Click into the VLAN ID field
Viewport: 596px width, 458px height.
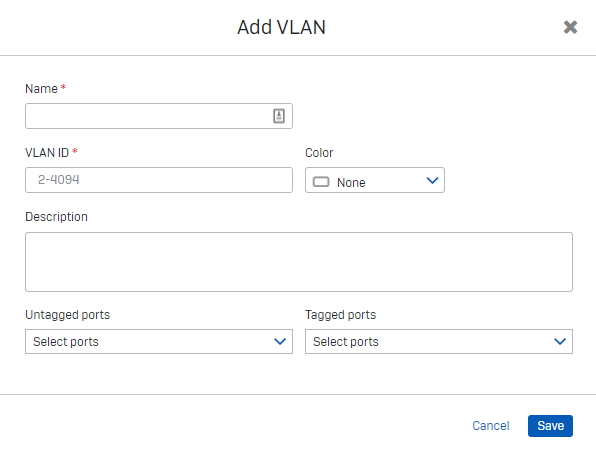(x=159, y=180)
